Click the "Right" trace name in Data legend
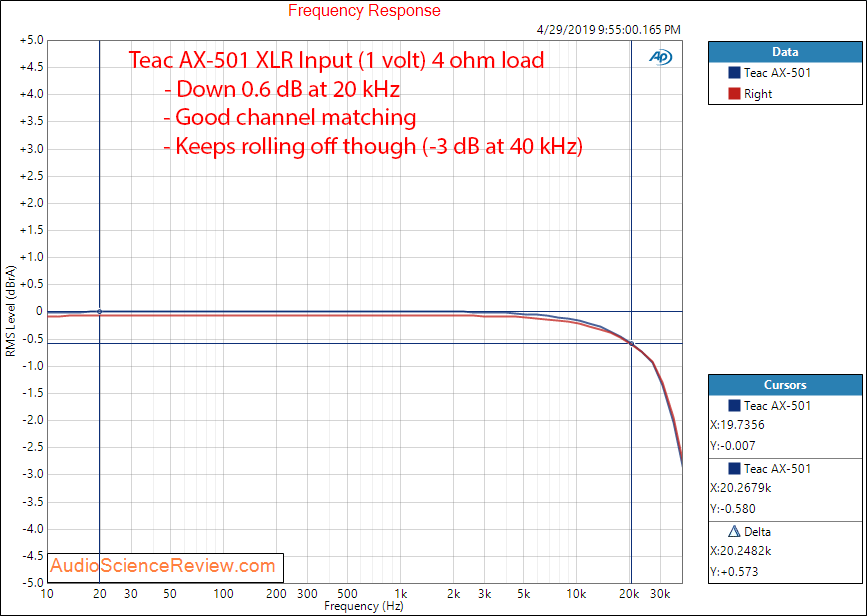 (758, 94)
